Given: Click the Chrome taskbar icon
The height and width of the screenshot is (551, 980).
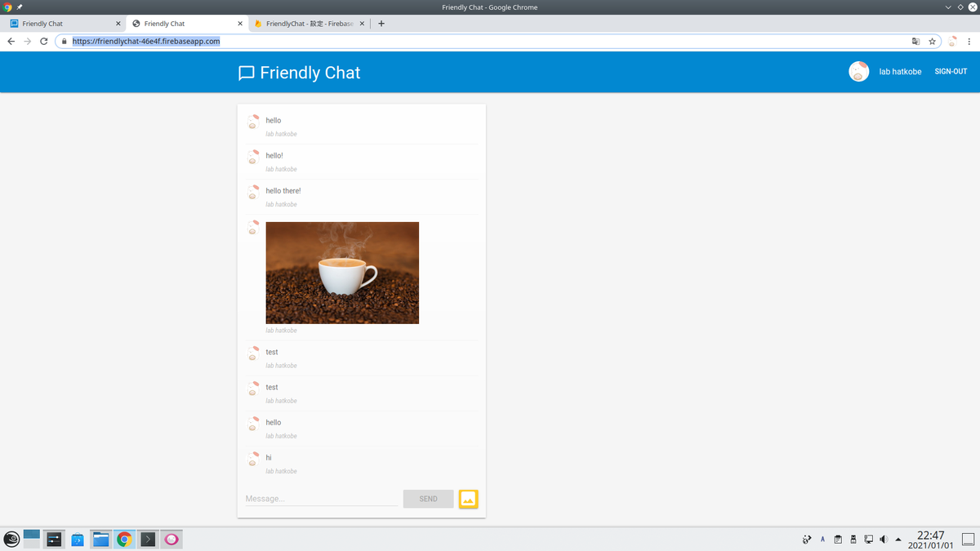Looking at the screenshot, I should click(x=124, y=539).
